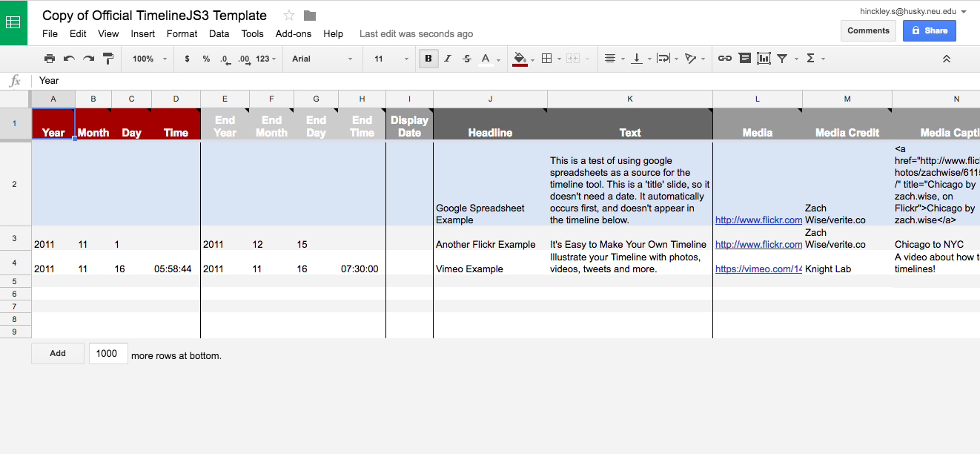This screenshot has width=980, height=454.
Task: Open the flickr link in row 3
Action: (758, 244)
